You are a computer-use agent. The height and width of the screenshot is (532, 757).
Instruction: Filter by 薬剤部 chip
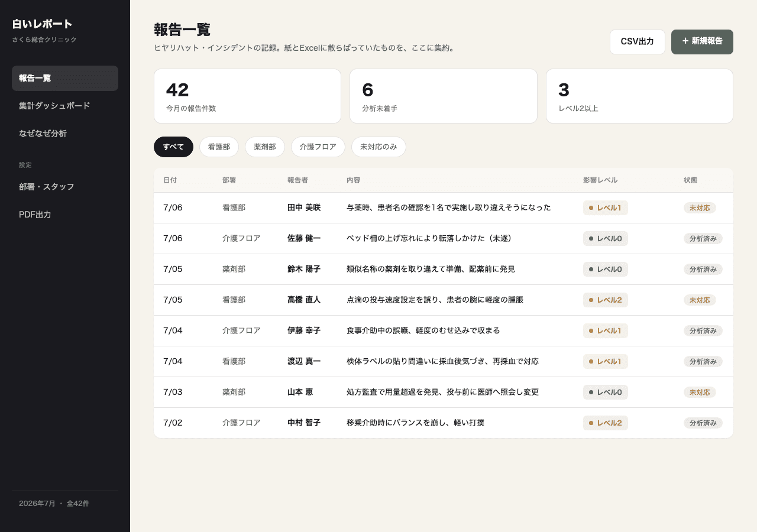tap(265, 147)
